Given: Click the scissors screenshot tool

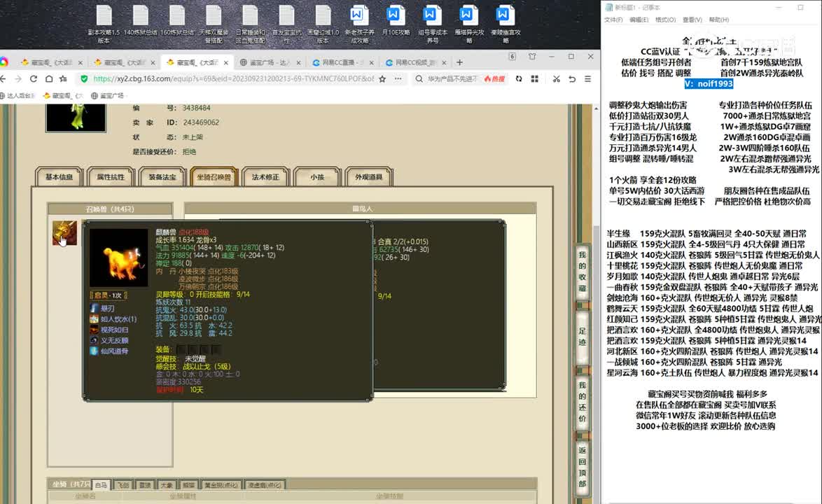Looking at the screenshot, I should (x=556, y=79).
